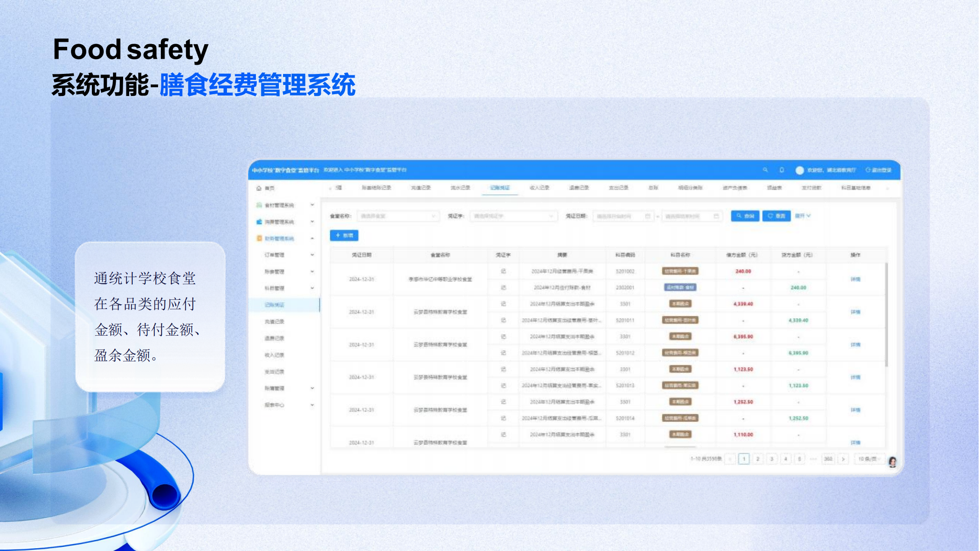Switch to the 收入记录 tab
The image size is (980, 551).
539,188
